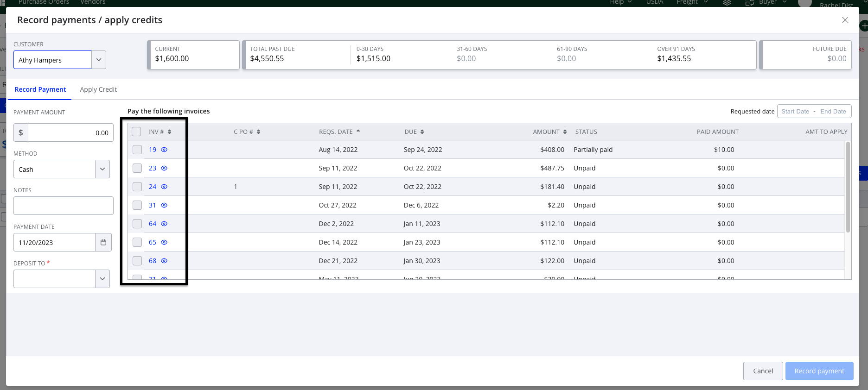Close the Record payments dialog

click(845, 20)
